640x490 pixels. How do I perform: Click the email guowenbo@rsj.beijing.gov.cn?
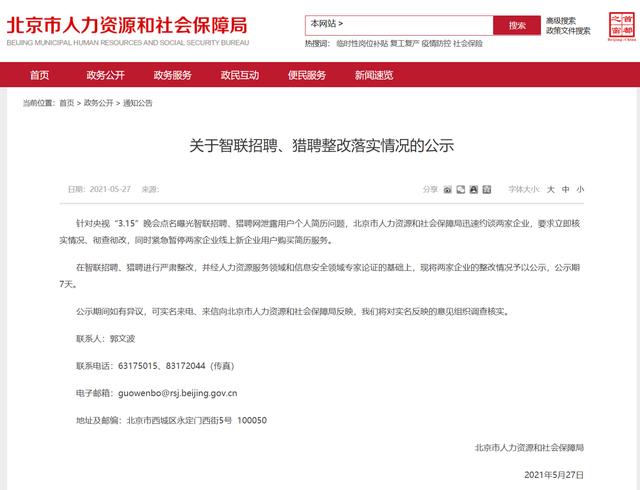coord(178,393)
